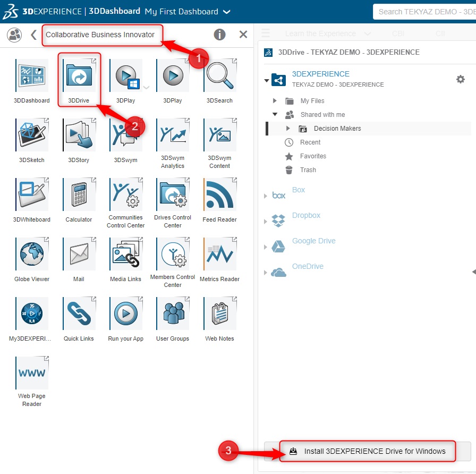Launch the 3DSketch app

[32, 135]
